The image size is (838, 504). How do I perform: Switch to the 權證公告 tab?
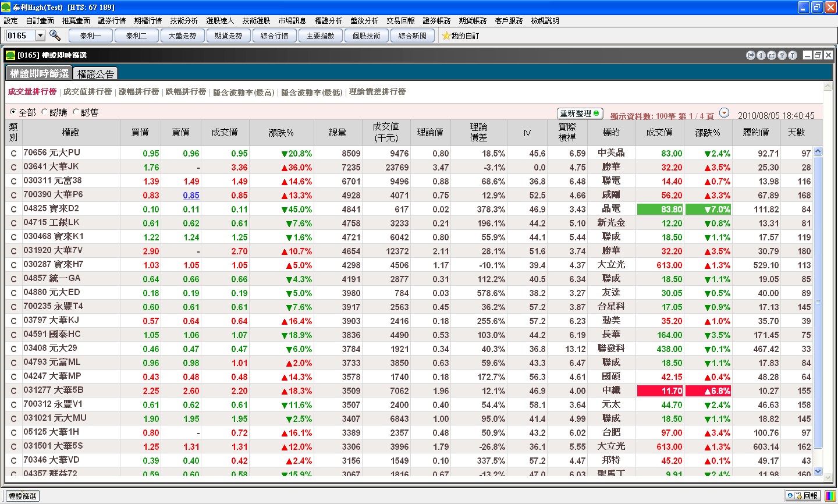(96, 74)
